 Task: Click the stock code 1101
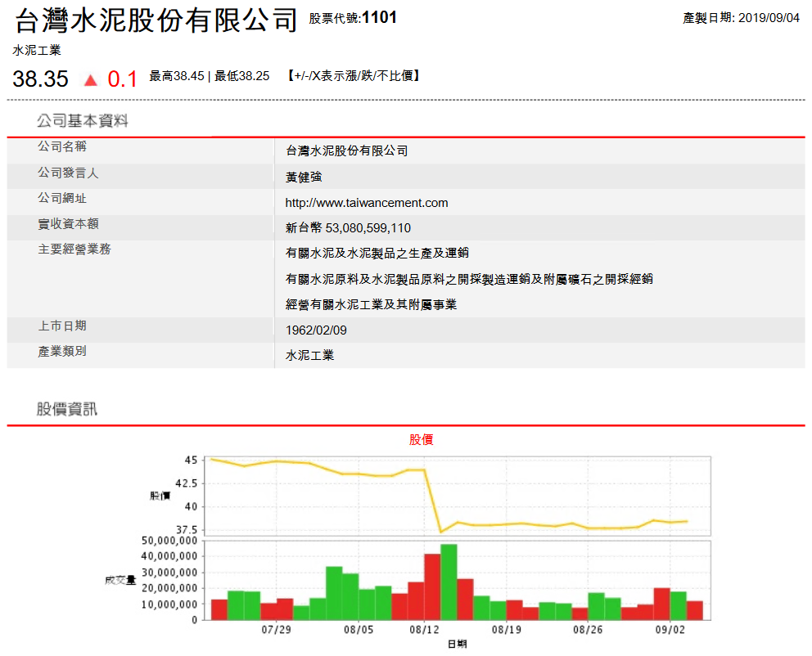coord(379,18)
